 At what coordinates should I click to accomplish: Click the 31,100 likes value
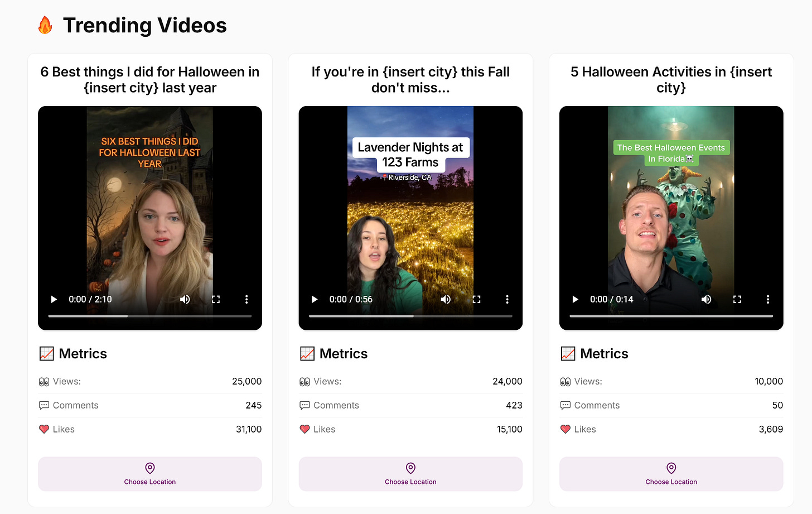click(x=249, y=429)
